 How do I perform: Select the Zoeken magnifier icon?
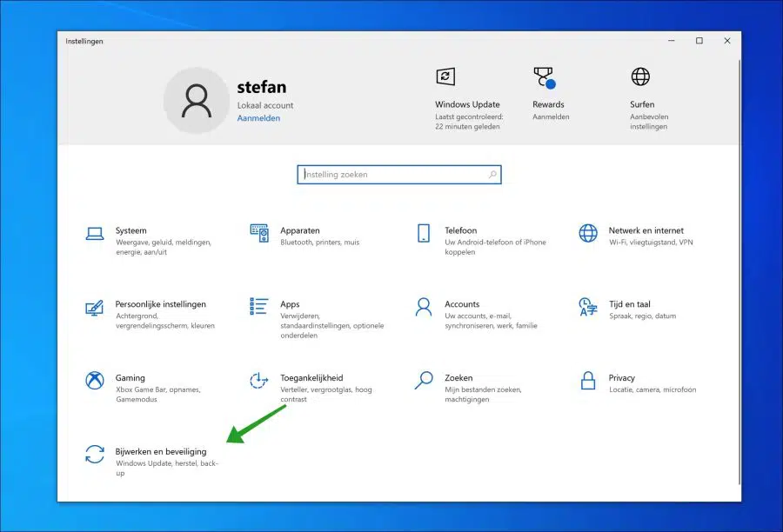[424, 380]
